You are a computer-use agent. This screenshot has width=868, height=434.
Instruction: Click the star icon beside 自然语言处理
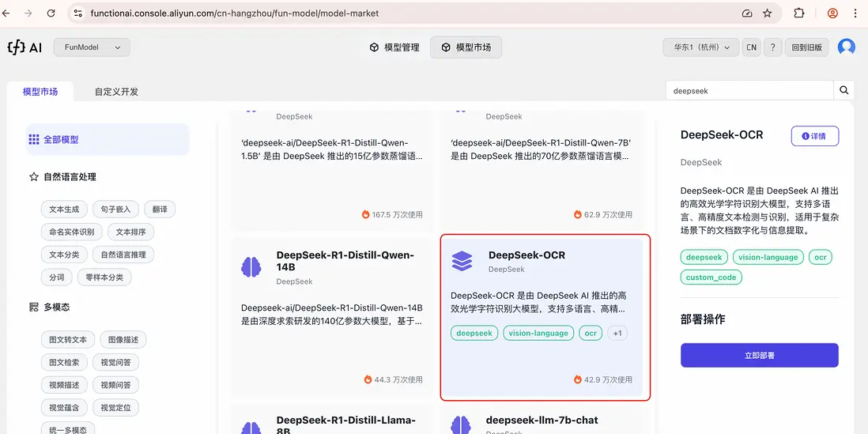pos(34,177)
